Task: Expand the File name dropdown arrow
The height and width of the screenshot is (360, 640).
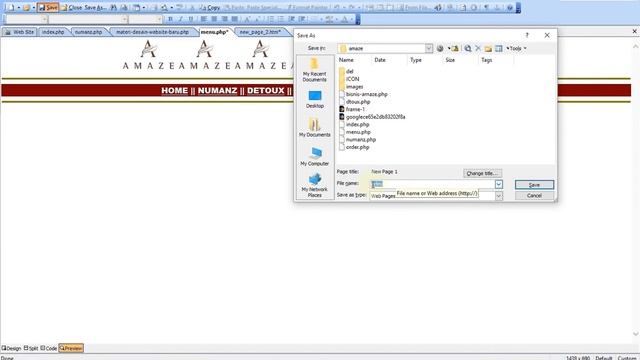Action: [498, 184]
